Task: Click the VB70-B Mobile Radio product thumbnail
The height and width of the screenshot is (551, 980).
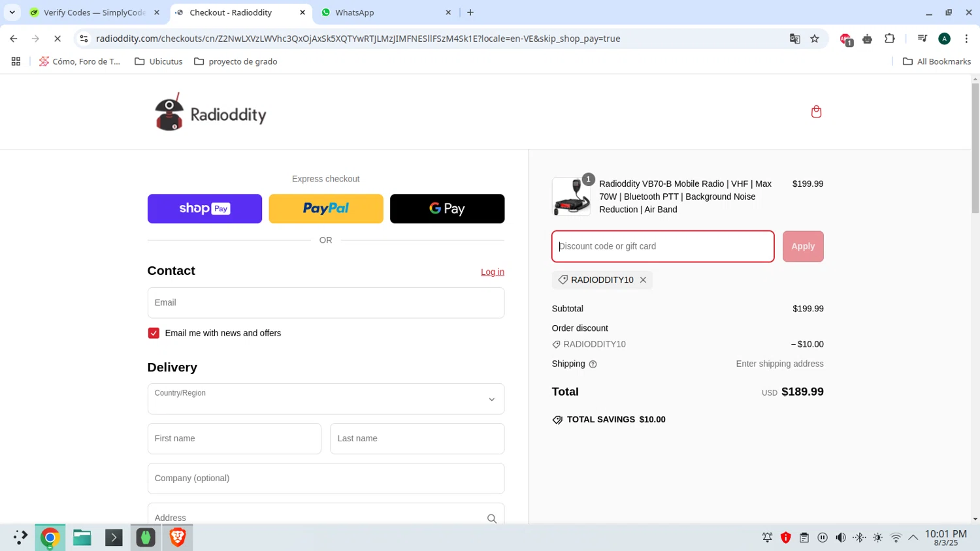Action: 572,197
